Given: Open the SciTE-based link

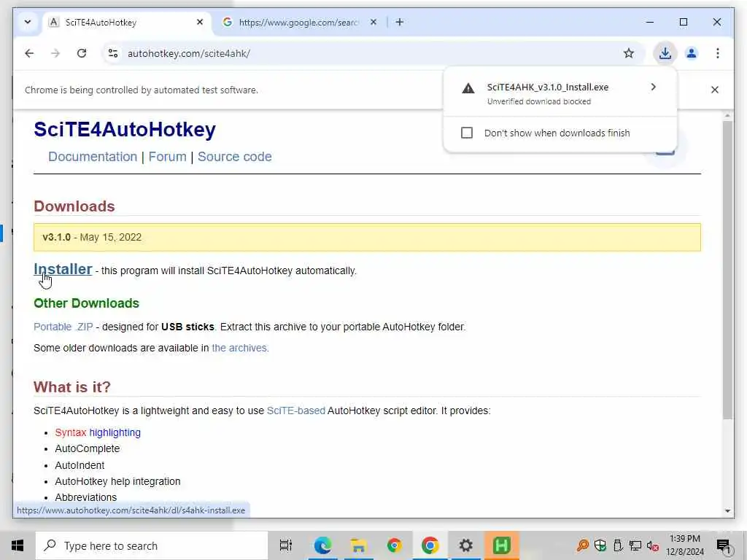Looking at the screenshot, I should (296, 411).
